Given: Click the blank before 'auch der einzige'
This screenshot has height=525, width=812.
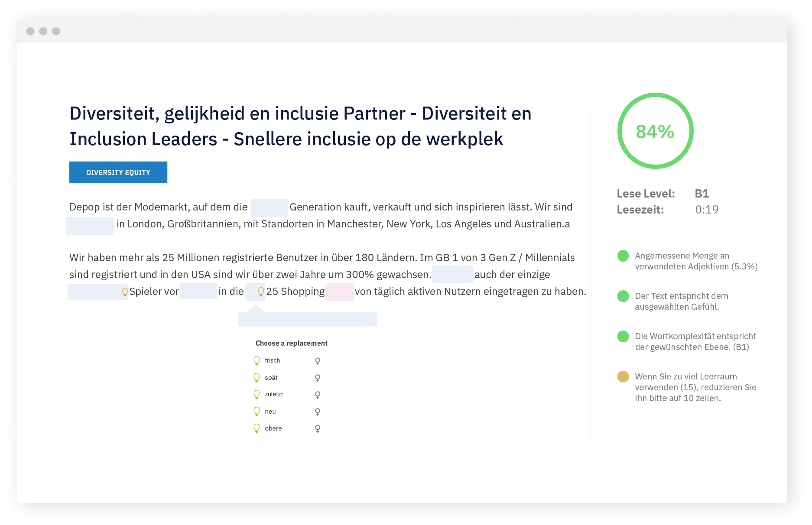Looking at the screenshot, I should (452, 274).
